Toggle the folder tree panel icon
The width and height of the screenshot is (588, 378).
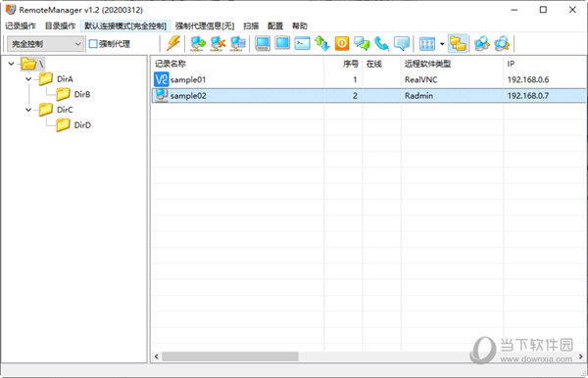point(458,44)
